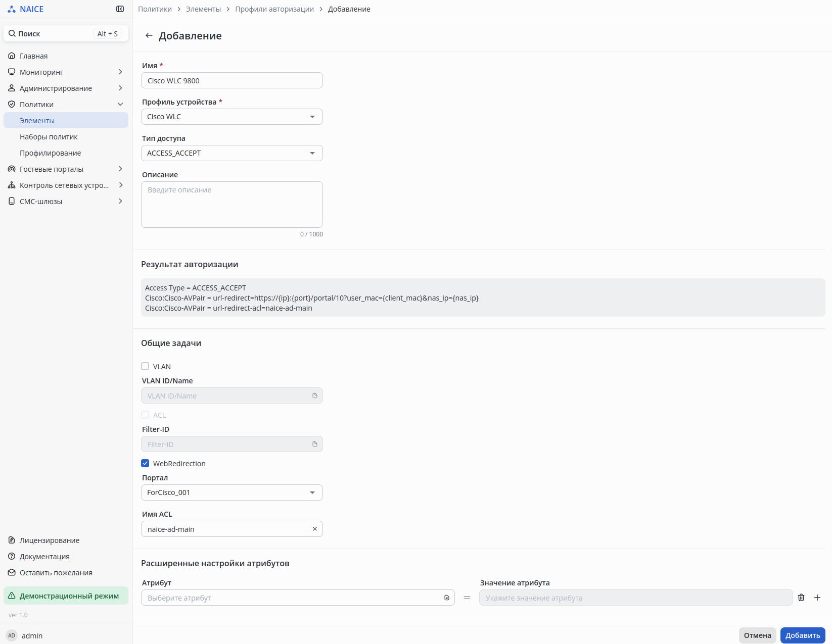Collapse the sidebar panel icon

[120, 9]
